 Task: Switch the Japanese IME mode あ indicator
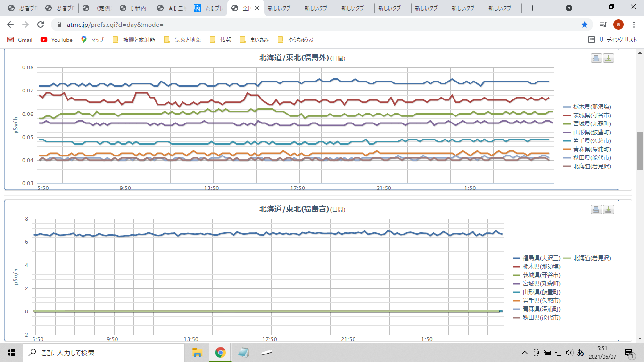(x=580, y=353)
